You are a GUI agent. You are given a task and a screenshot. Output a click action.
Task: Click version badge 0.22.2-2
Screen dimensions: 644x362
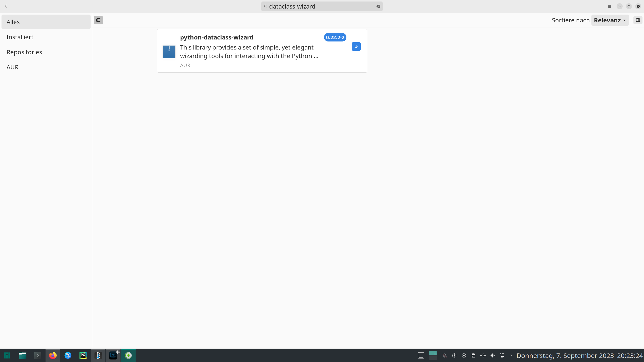335,37
